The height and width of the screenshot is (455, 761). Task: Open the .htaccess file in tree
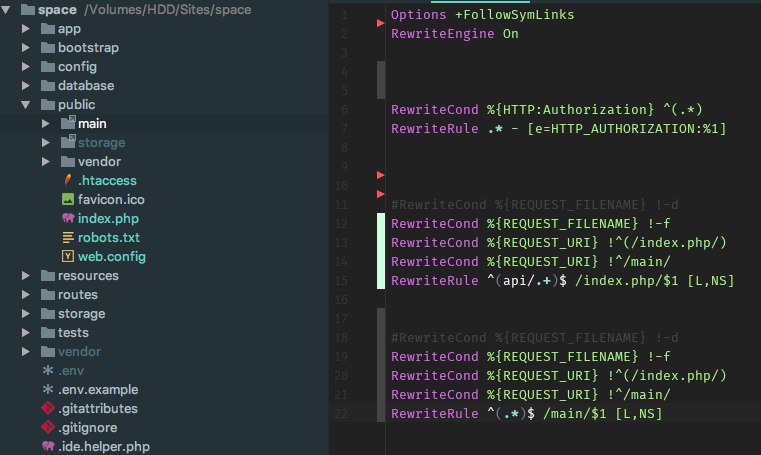(x=107, y=180)
